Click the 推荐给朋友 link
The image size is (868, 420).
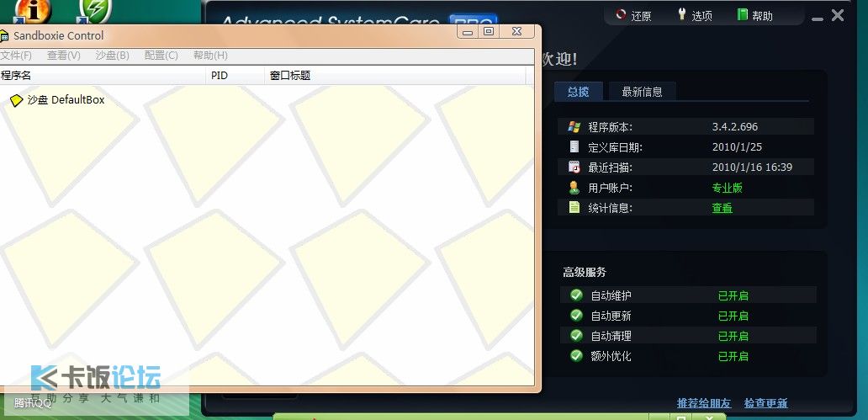point(704,403)
